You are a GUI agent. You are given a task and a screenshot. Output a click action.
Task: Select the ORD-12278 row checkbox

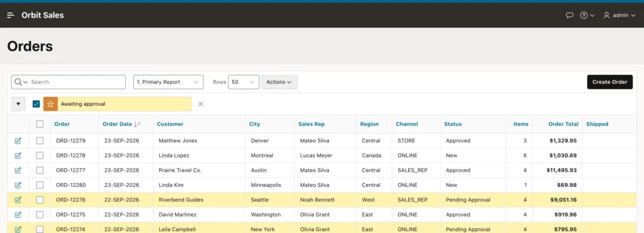pos(40,156)
